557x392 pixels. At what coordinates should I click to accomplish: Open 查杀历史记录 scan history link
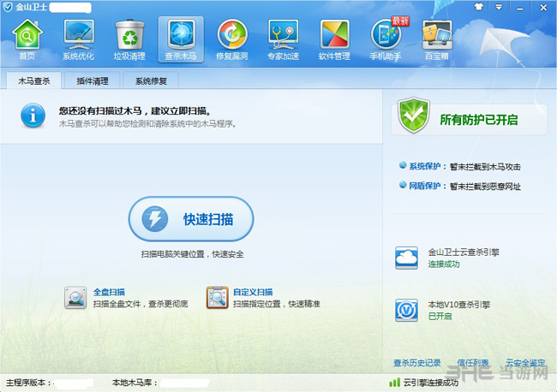click(416, 363)
